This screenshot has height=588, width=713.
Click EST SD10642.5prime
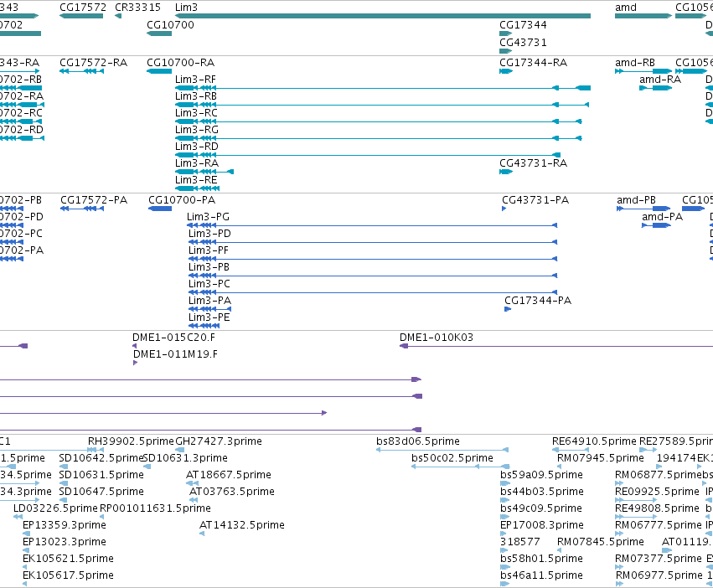[101, 458]
